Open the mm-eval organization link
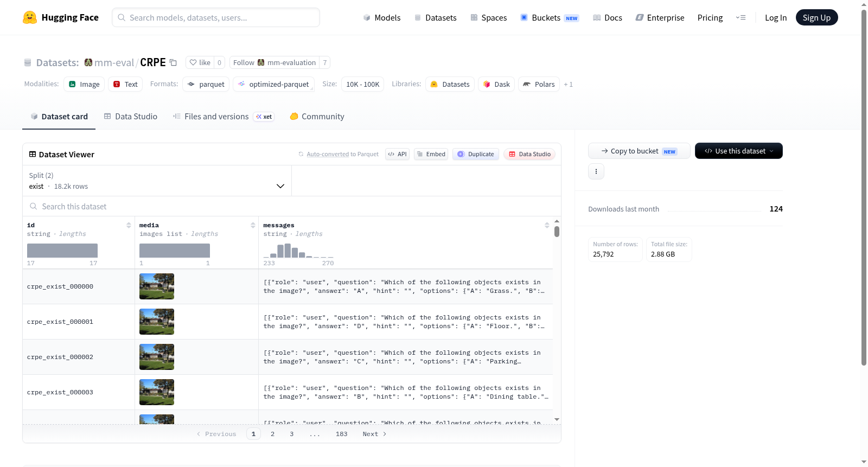 tap(114, 62)
